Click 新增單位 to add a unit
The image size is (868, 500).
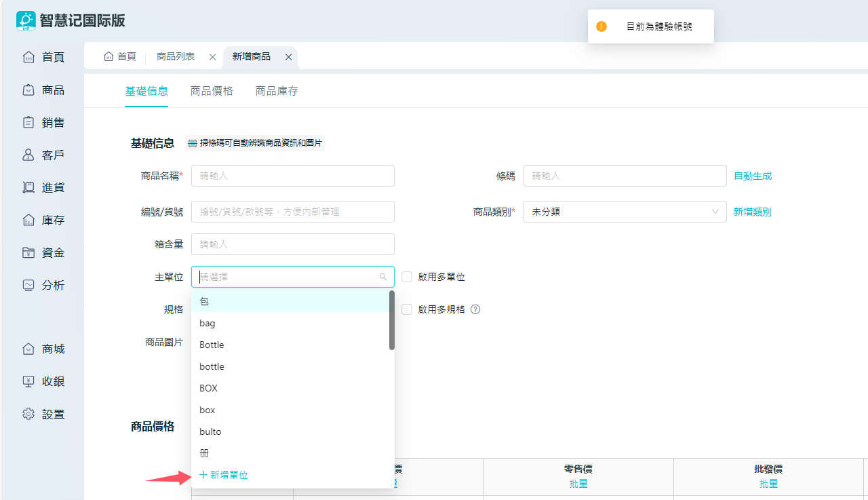tap(224, 475)
